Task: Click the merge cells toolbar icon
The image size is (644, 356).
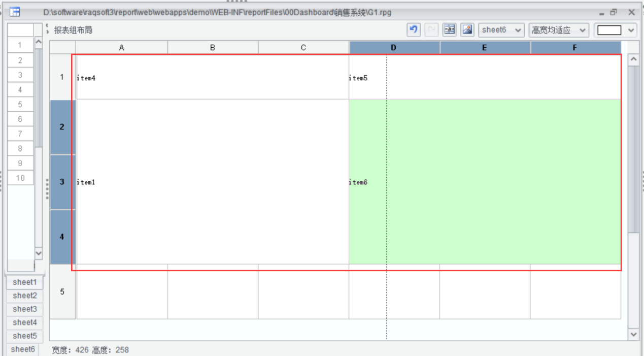Action: tap(450, 29)
